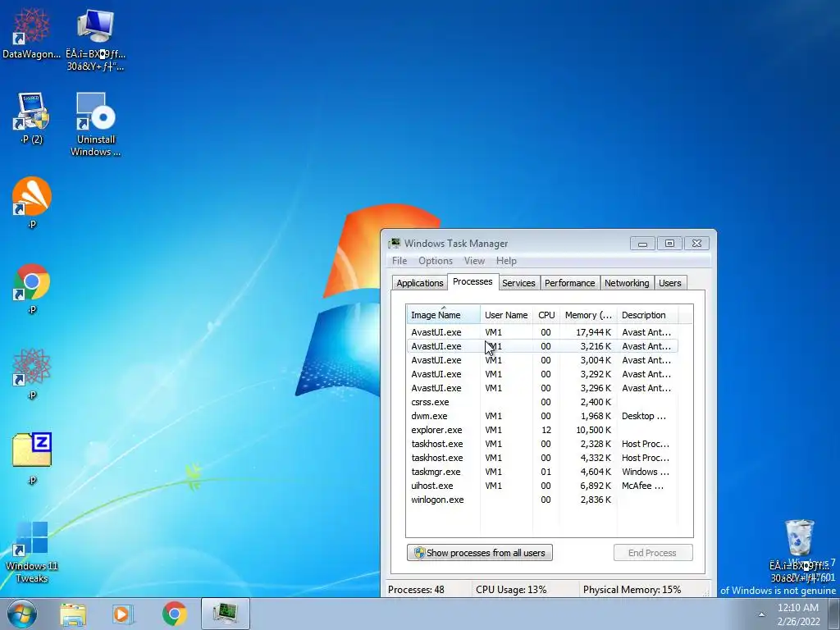Click Task Manager title bar icon
The width and height of the screenshot is (840, 630).
[x=395, y=243]
